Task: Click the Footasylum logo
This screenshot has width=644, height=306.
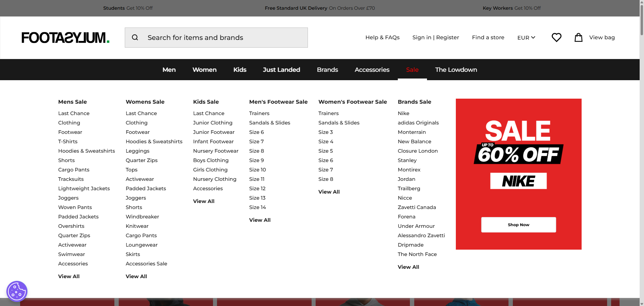Action: click(65, 38)
